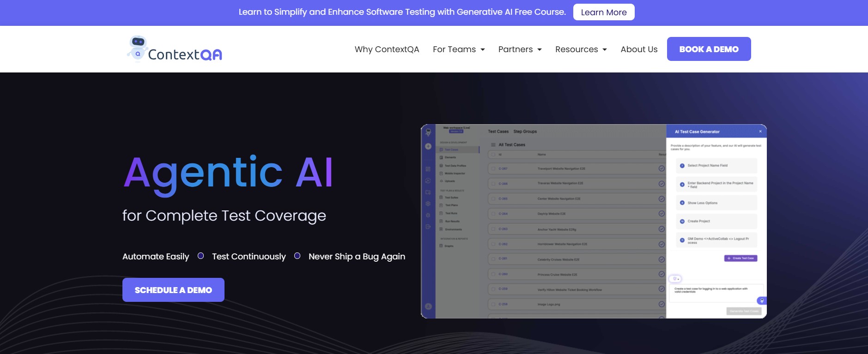Image resolution: width=868 pixels, height=354 pixels.
Task: Click the result check icon for Celebrity Cruises Website
Action: [x=662, y=259]
